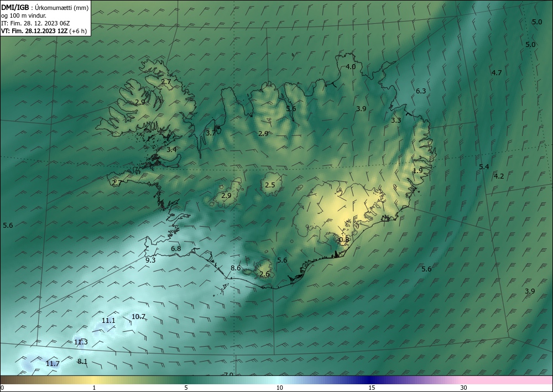The width and height of the screenshot is (553, 392).
Task: Select the 11.3 value label
Action: pyautogui.click(x=81, y=342)
